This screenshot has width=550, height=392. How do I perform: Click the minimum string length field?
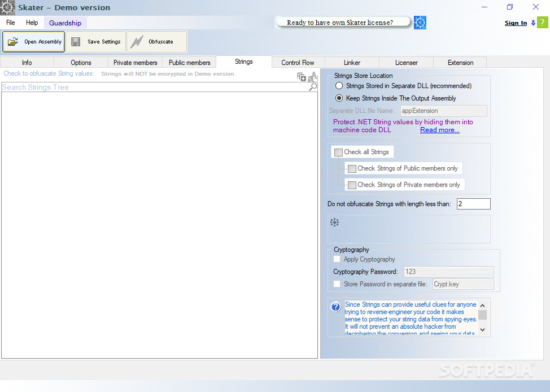(x=474, y=204)
